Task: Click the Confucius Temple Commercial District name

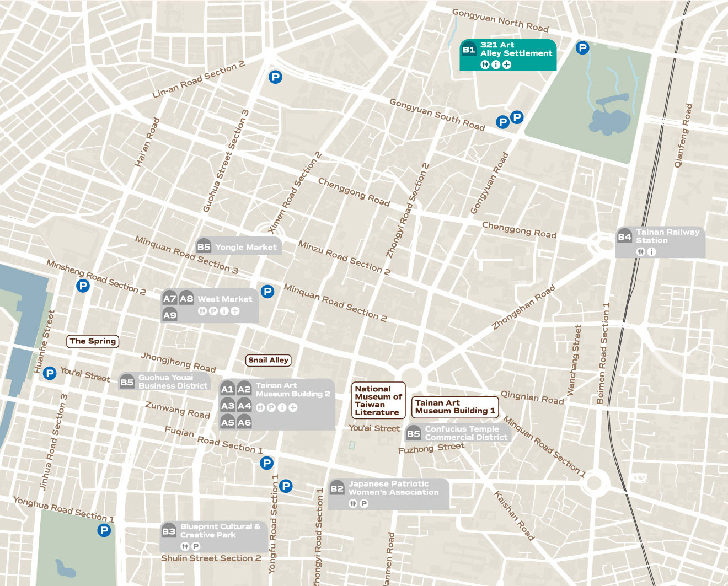Action: pyautogui.click(x=466, y=433)
